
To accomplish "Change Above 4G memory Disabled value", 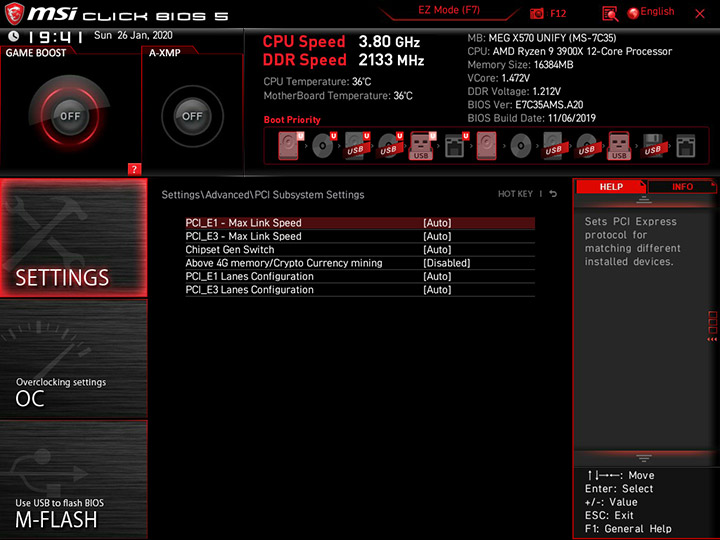I will click(447, 263).
